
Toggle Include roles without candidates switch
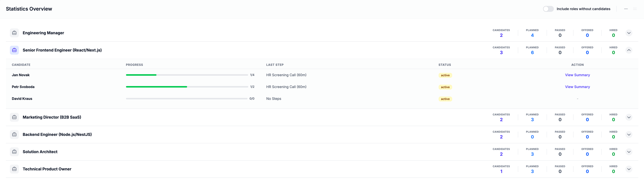click(x=548, y=9)
